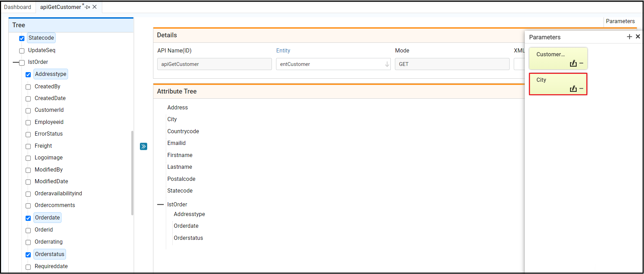The width and height of the screenshot is (644, 274).
Task: Select the Customer… parameter card label
Action: pos(551,55)
